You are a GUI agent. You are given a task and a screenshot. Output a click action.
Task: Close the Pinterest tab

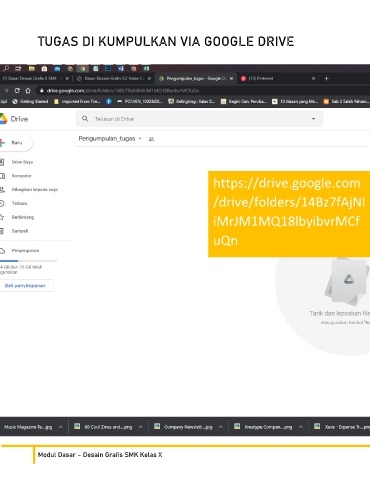(x=313, y=79)
